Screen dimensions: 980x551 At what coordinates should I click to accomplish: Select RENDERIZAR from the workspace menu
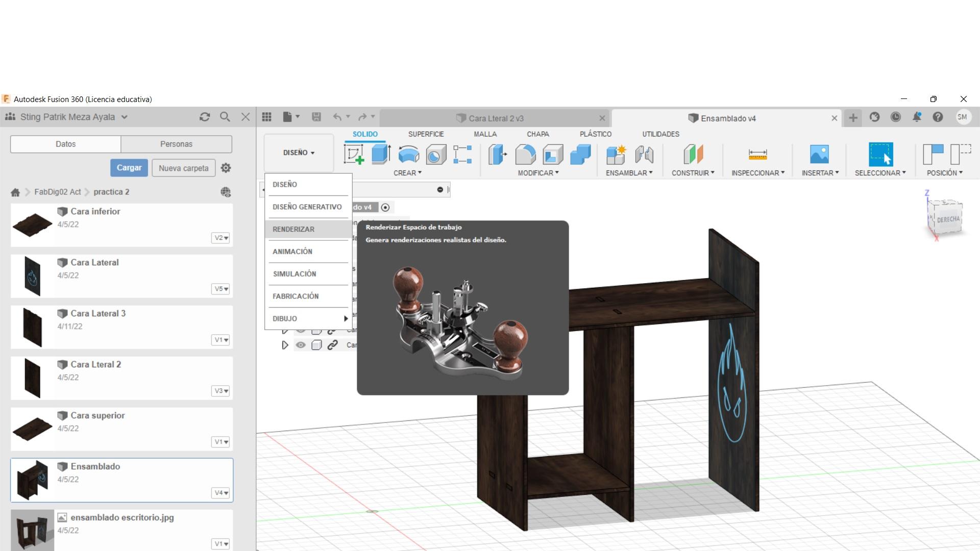click(x=293, y=229)
